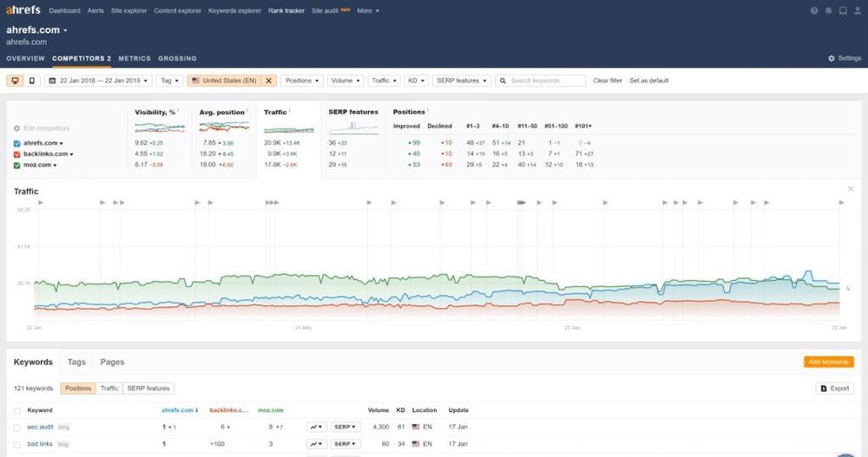Open the date range dropdown
The height and width of the screenshot is (457, 868).
coord(98,81)
